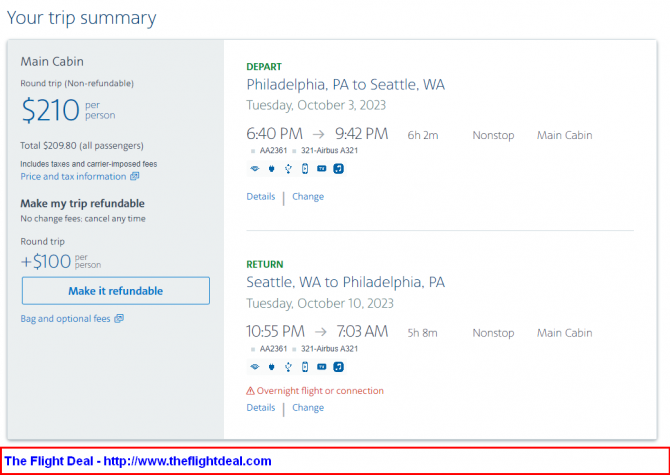The image size is (670, 475).
Task: Click the USB port icon on the return flight
Action: (288, 367)
